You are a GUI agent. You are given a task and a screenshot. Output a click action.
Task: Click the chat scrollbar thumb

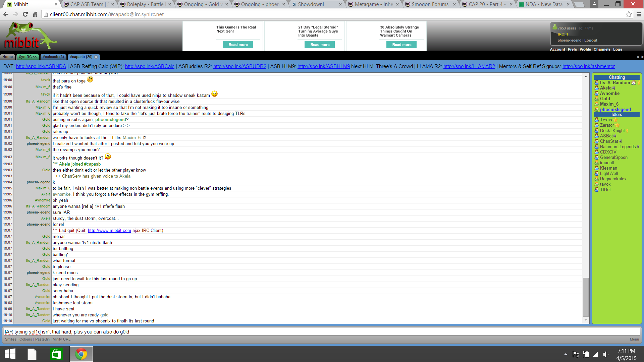point(586,297)
